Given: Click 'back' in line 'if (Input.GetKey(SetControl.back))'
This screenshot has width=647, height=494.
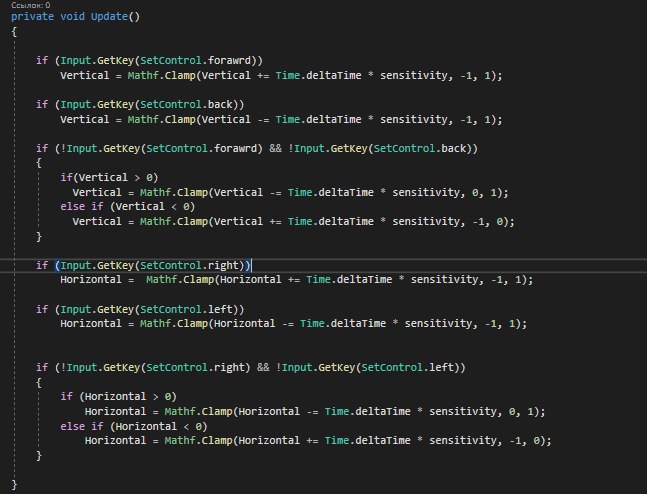Looking at the screenshot, I should click(x=220, y=104).
